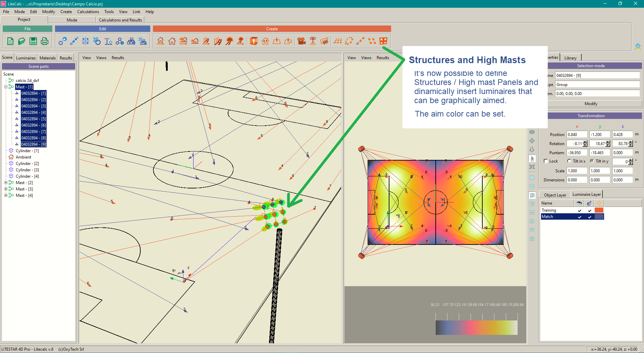644x353 pixels.
Task: Click the eye column header in layer list
Action: click(579, 203)
